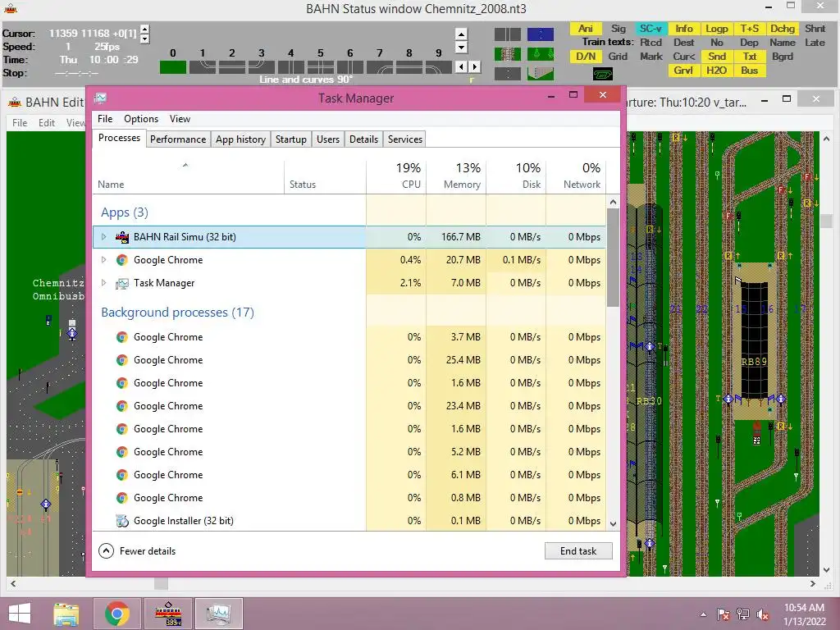Open the Details tab

(363, 139)
